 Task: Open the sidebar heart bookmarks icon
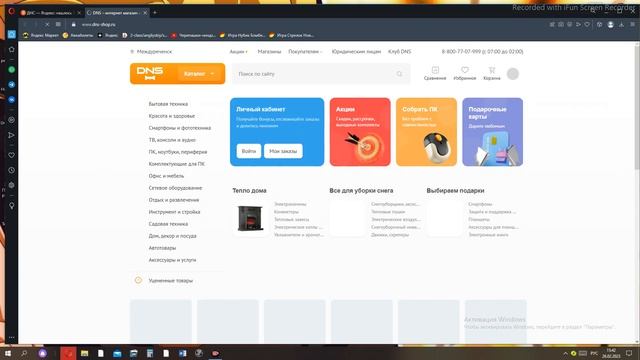point(11,155)
